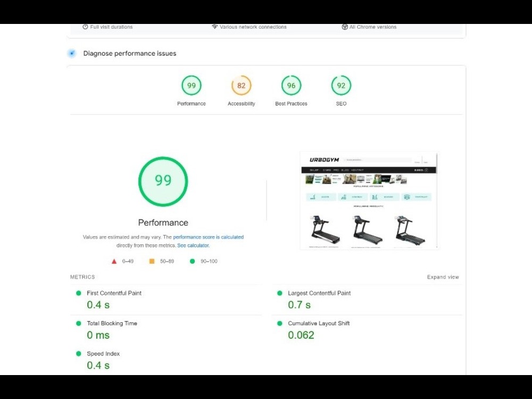Click the 0.7 s Largest Contentful Paint value
Viewport: 532px width, 399px height.
[x=299, y=305]
